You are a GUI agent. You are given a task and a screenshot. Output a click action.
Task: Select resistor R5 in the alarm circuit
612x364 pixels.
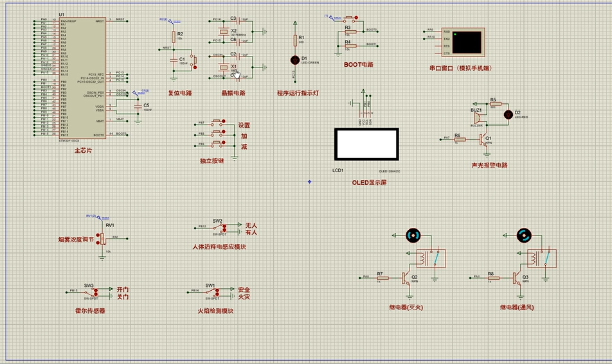[x=496, y=104]
